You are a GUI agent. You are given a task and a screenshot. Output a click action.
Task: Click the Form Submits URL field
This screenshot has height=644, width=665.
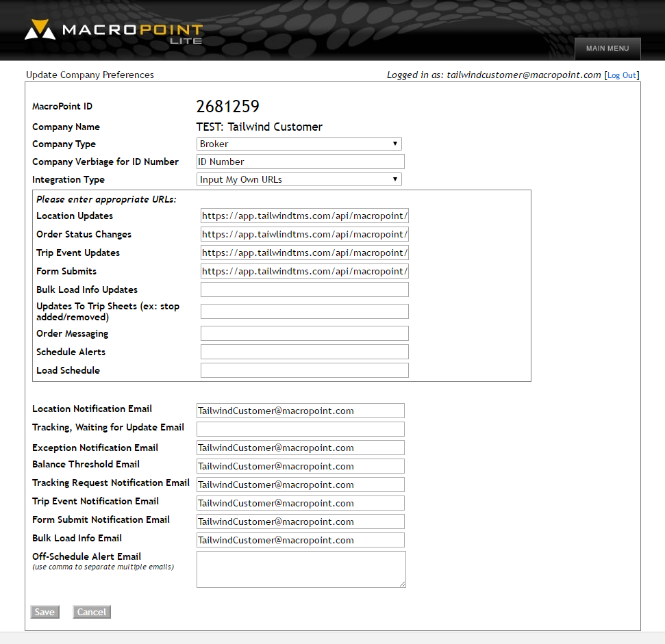tap(303, 271)
